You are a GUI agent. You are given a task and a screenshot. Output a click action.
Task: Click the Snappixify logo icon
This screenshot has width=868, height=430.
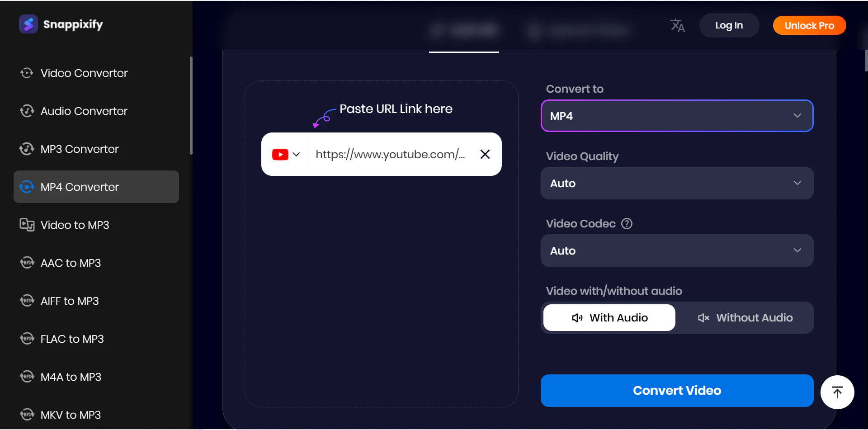(x=28, y=24)
